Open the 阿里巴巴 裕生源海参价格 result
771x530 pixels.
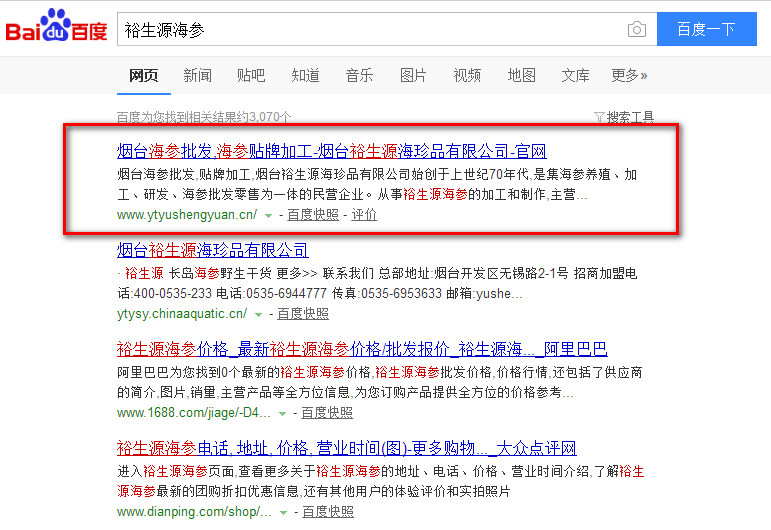(x=362, y=349)
